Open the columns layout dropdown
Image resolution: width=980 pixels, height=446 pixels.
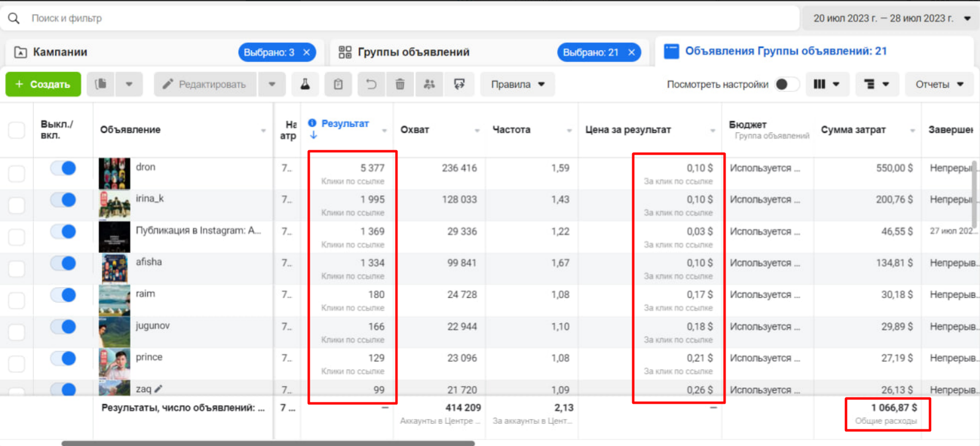(x=826, y=84)
